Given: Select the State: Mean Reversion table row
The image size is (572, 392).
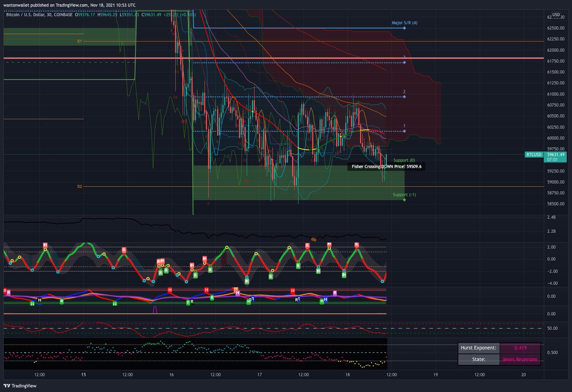Looking at the screenshot, I should point(498,359).
